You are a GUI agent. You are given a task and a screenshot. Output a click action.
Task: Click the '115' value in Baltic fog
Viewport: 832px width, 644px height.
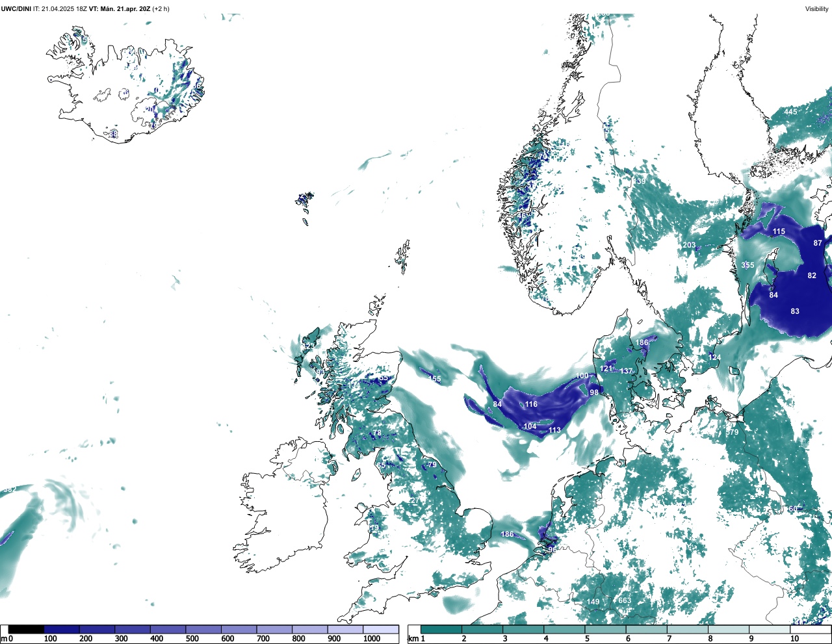[x=779, y=231]
